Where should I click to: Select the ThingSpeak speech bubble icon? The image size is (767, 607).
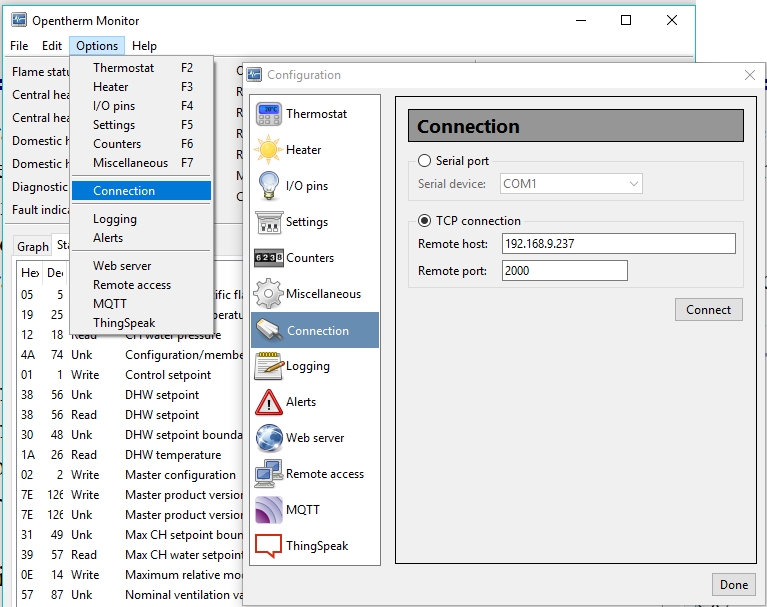[x=269, y=546]
